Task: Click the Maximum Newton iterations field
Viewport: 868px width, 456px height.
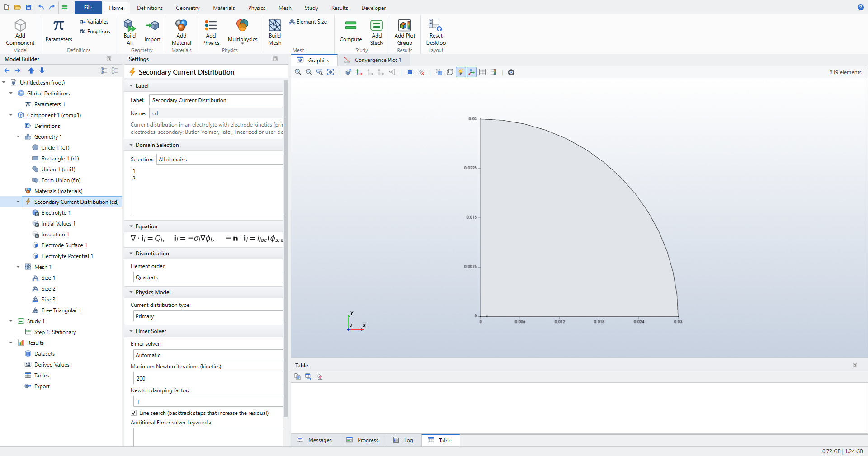Action: coord(208,379)
